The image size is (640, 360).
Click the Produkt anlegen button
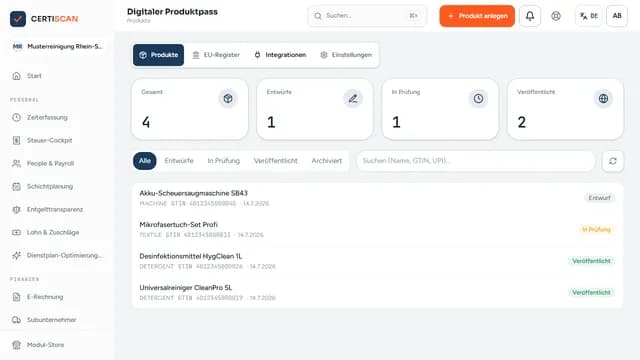tap(477, 16)
